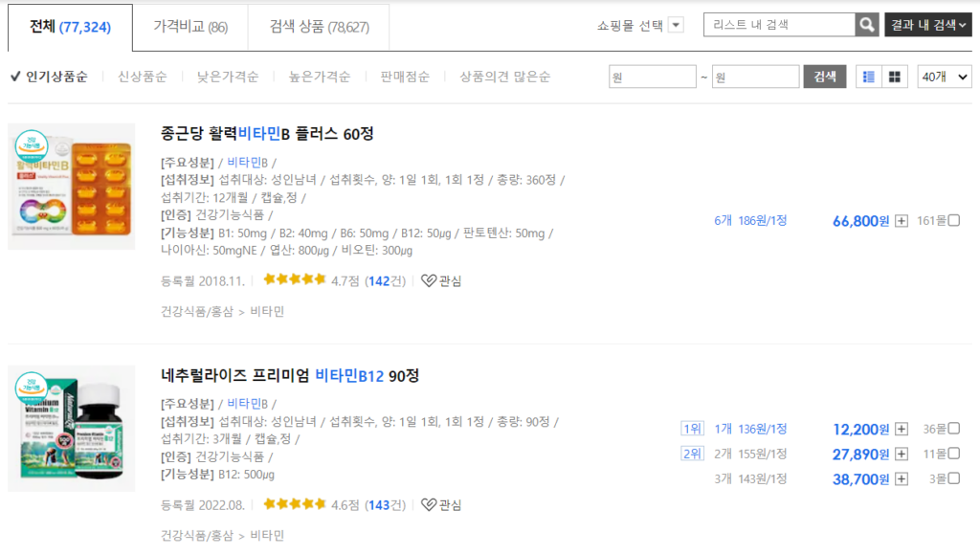Viewport: 980px width, 555px height.
Task: Open 종근당 활력비타민B product thumbnail
Action: (71, 187)
